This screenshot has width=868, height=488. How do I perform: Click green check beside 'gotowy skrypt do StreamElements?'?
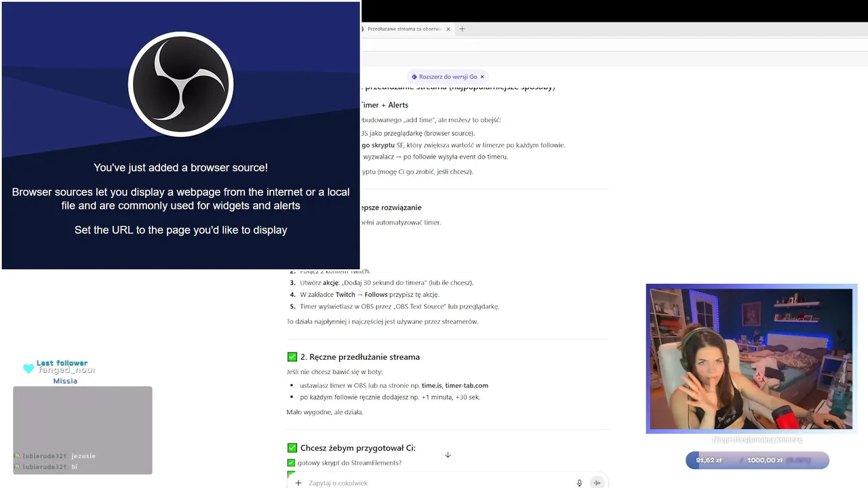[x=291, y=463]
